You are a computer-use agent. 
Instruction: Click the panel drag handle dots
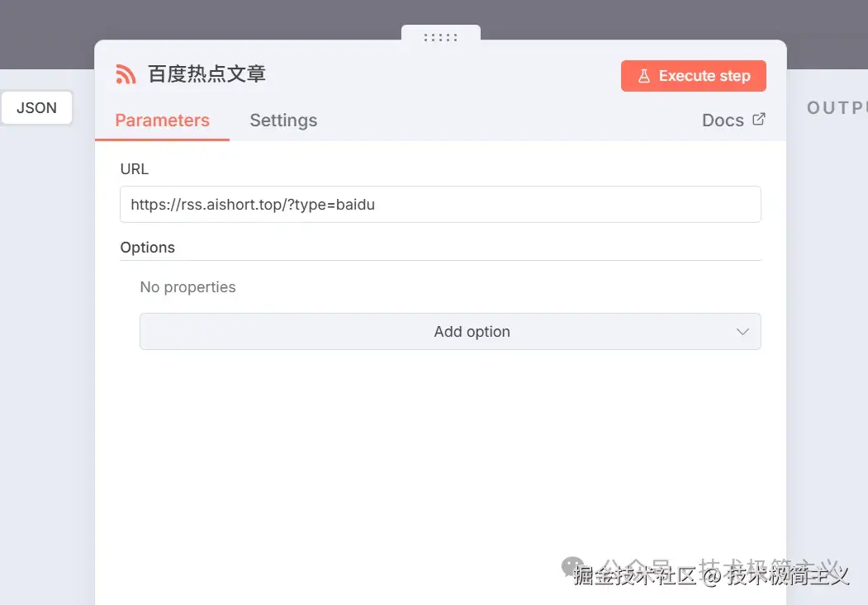(x=441, y=37)
